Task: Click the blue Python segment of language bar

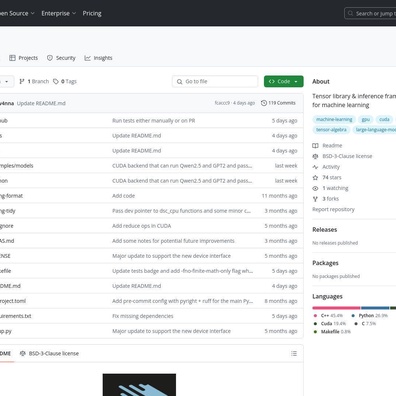Action: tap(375, 308)
